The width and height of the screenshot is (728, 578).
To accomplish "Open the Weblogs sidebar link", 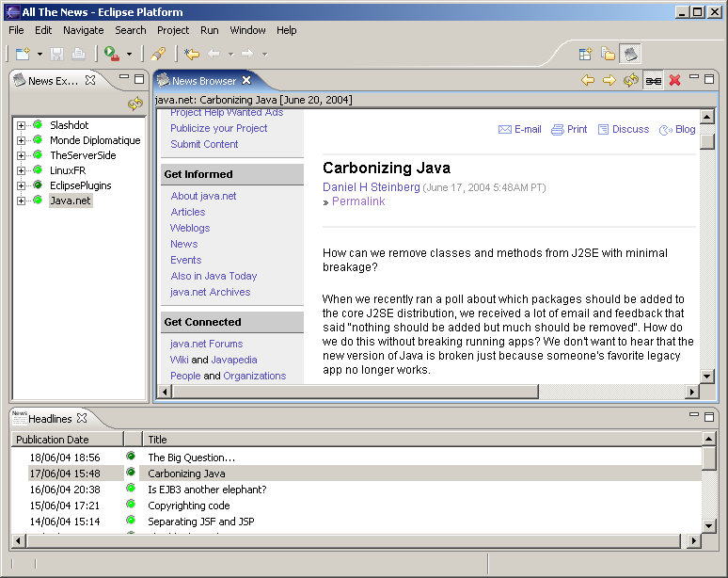I will click(190, 228).
